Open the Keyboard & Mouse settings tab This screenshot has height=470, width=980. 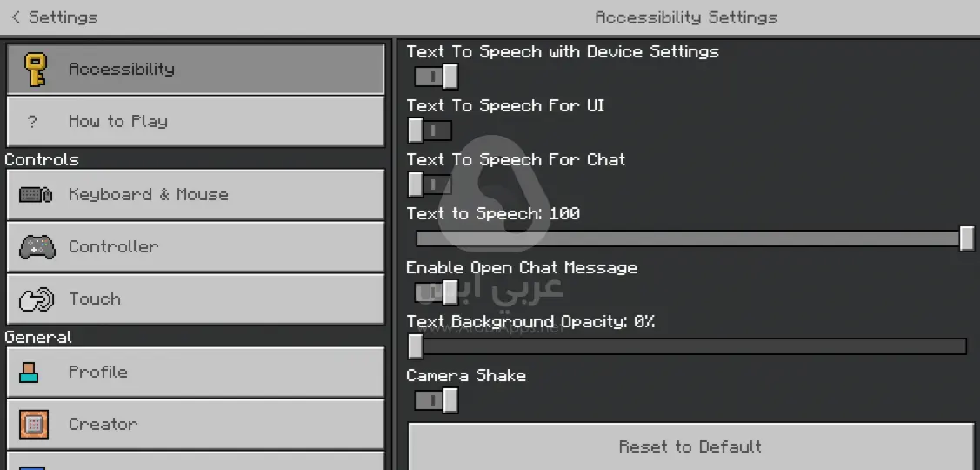pos(196,195)
